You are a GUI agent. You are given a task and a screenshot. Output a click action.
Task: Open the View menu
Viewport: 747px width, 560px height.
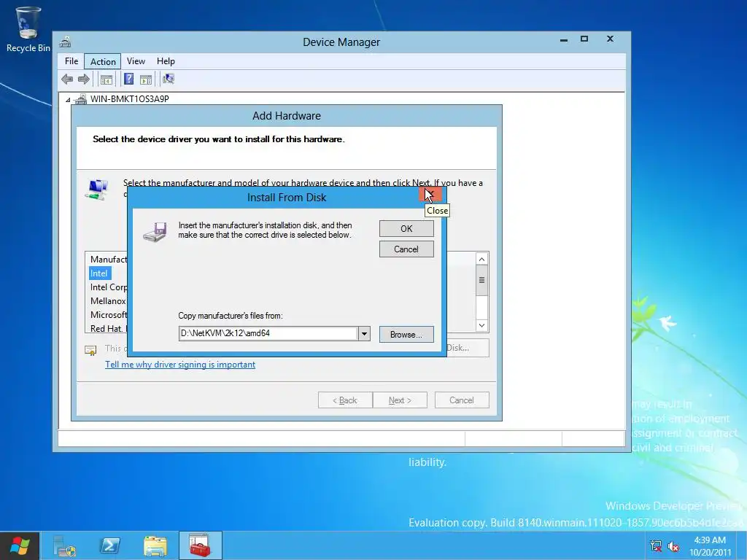(136, 61)
